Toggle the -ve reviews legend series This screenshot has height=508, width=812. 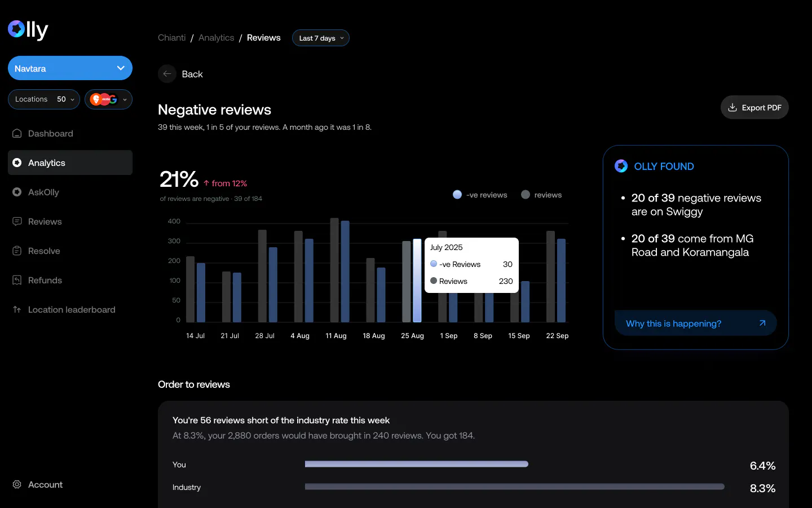pyautogui.click(x=480, y=195)
